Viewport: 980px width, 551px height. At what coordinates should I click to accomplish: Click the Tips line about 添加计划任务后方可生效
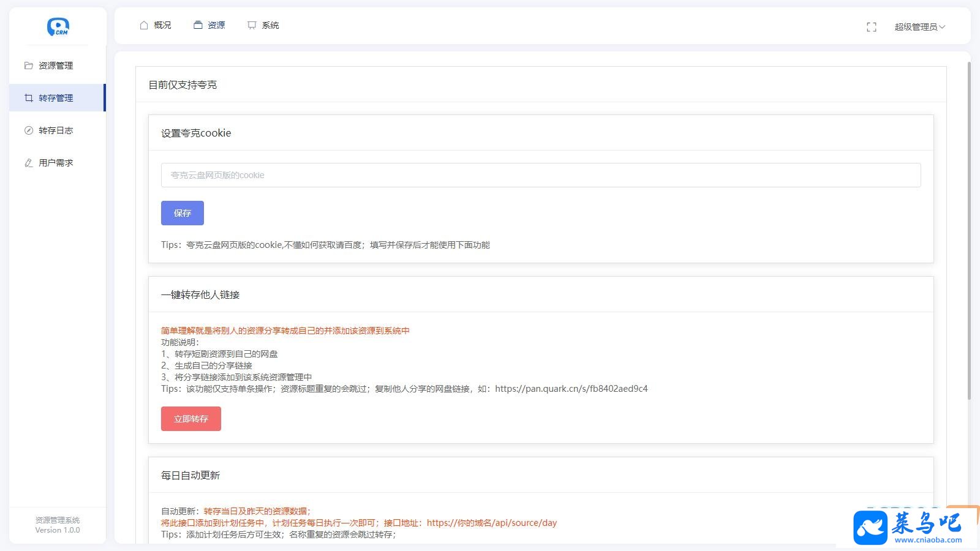[x=279, y=534]
